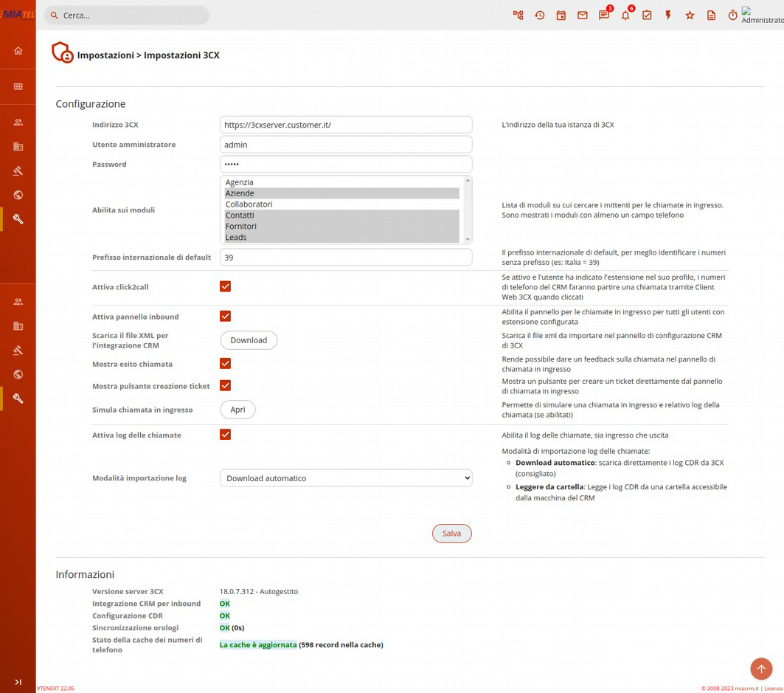
Task: Toggle the Attiva log delle chiamate checkbox
Action: click(x=225, y=434)
